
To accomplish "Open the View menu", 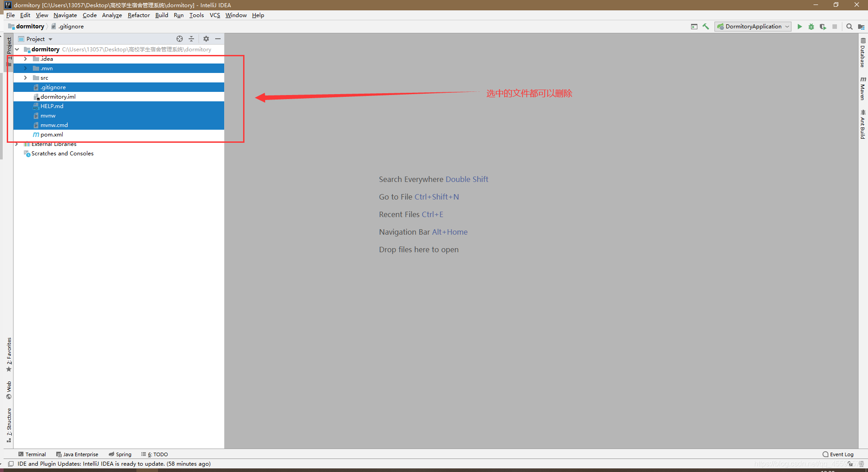I will click(42, 15).
